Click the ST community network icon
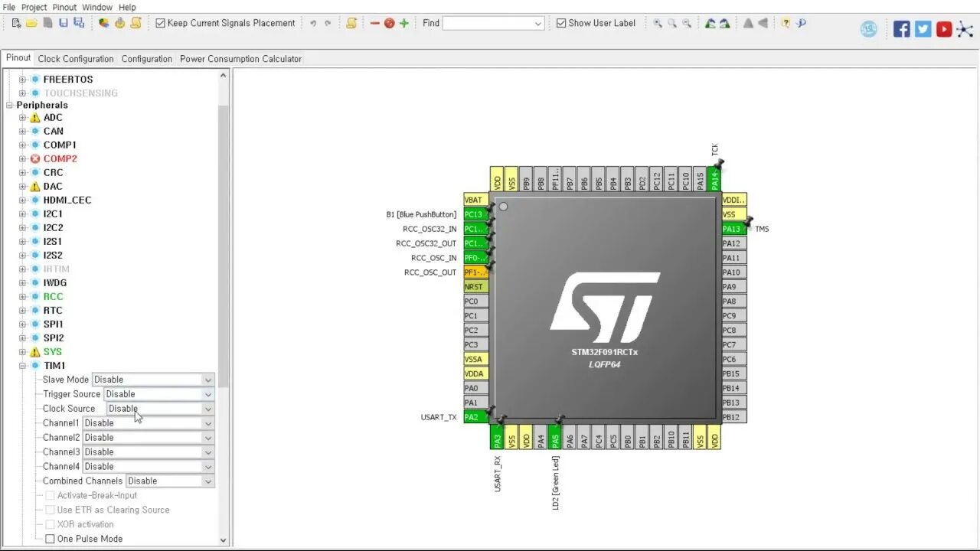Screen dimensions: 980x551 point(965,29)
